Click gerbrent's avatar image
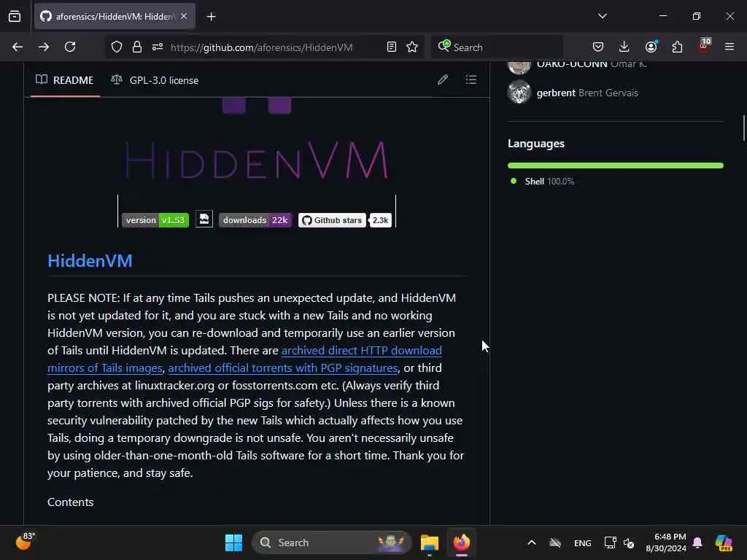The height and width of the screenshot is (560, 747). 519,92
